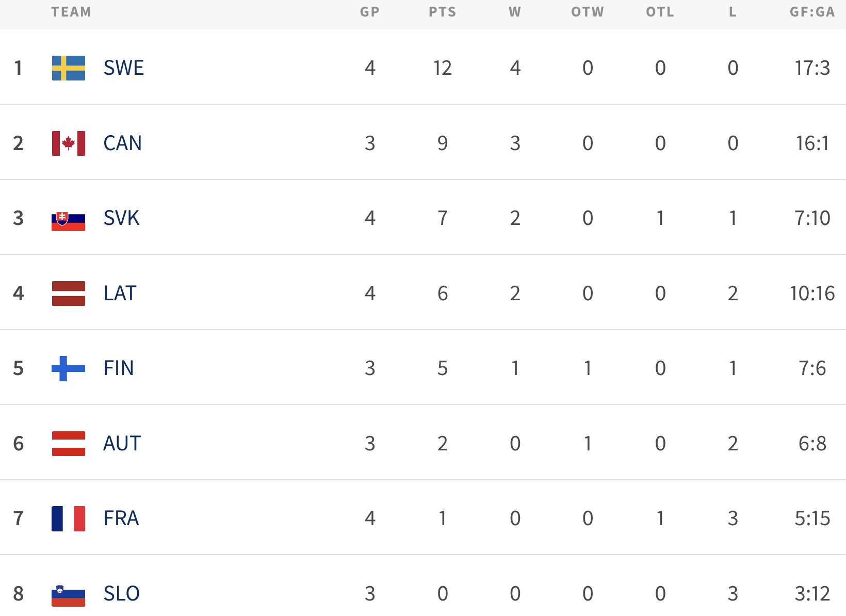Open the AUT team link
The height and width of the screenshot is (616, 846).
tap(122, 444)
